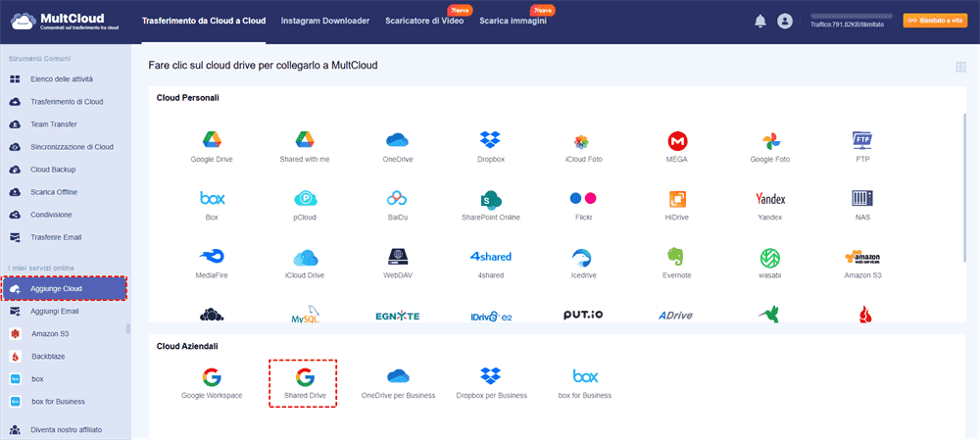Choose the Dropbox cloud icon
980x440 pixels.
click(x=491, y=147)
